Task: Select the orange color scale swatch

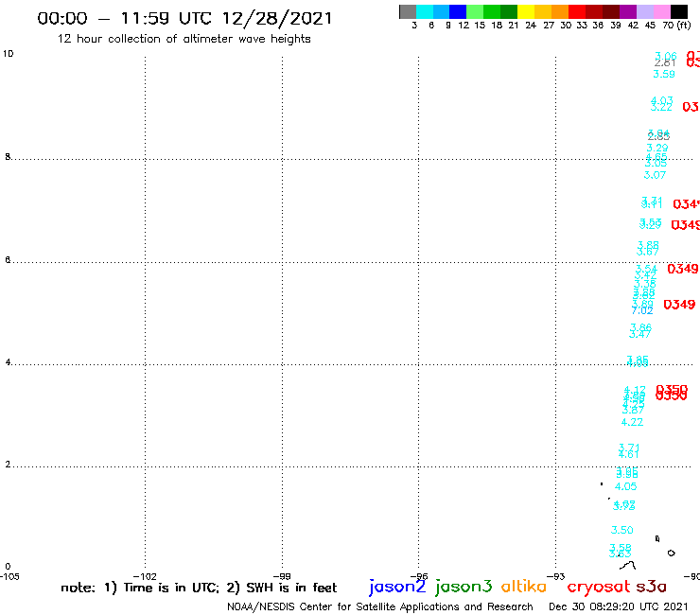Action: (x=559, y=11)
